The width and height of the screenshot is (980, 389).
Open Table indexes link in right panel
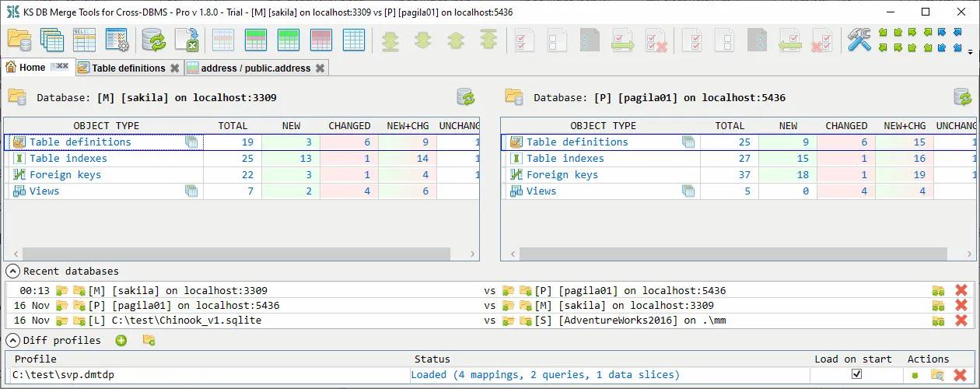click(x=565, y=158)
